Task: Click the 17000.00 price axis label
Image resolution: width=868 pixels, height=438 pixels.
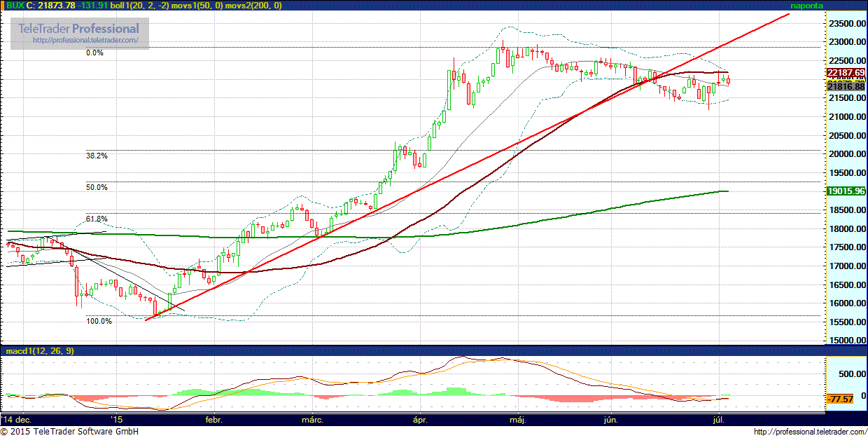Action: point(846,266)
